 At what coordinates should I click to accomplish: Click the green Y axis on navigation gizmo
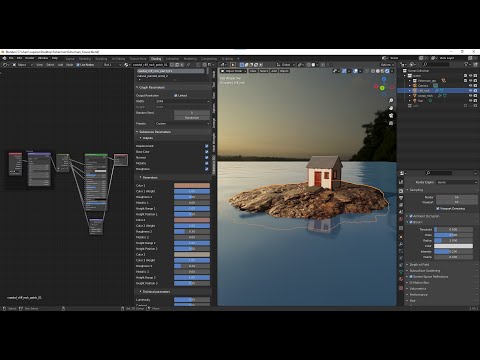(x=382, y=88)
